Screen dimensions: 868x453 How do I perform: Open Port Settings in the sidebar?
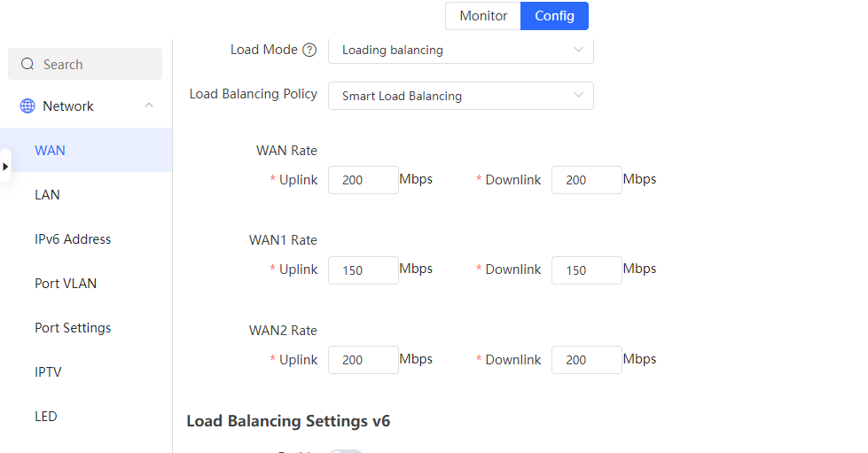(73, 328)
